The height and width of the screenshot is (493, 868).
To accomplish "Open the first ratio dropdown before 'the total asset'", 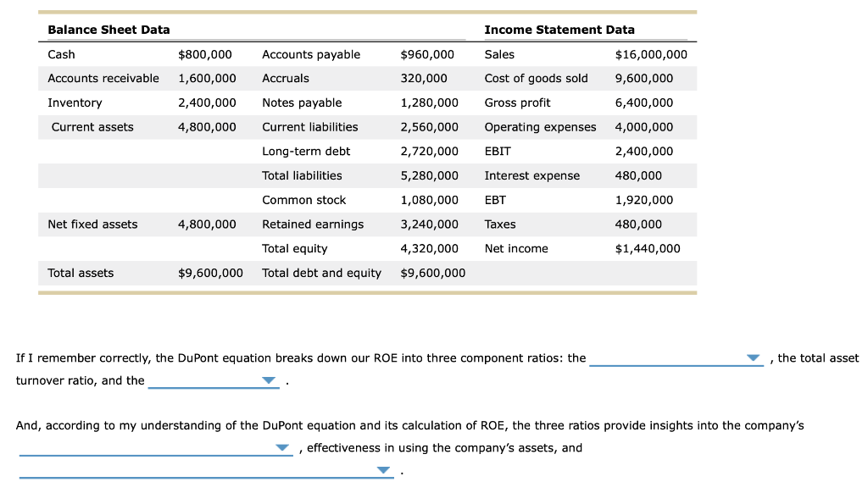I will [676, 358].
